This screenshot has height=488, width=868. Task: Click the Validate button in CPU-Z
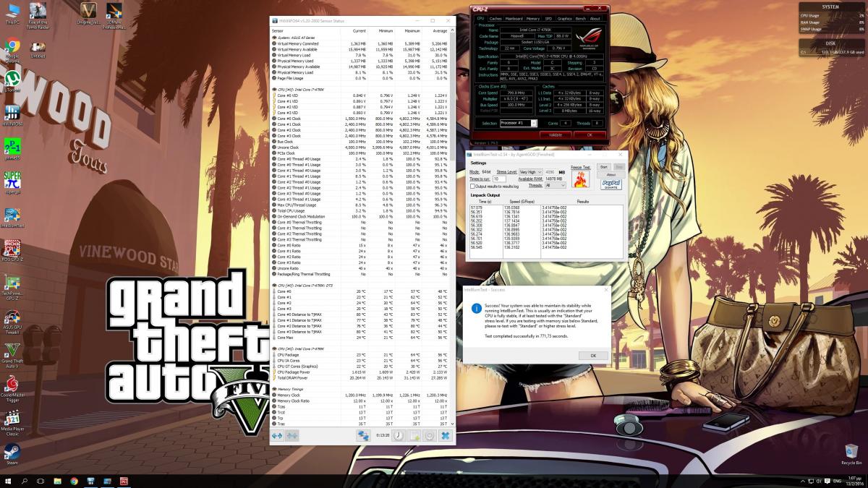pos(555,134)
